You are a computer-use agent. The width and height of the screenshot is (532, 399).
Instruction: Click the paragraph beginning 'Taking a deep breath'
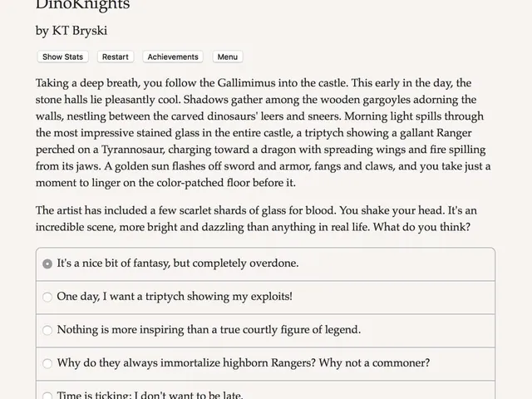point(264,133)
